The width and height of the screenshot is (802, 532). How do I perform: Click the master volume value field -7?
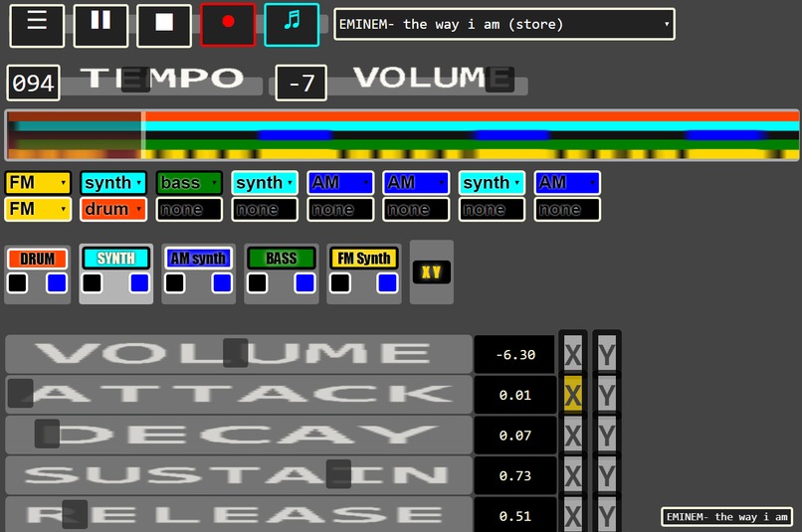pyautogui.click(x=301, y=83)
